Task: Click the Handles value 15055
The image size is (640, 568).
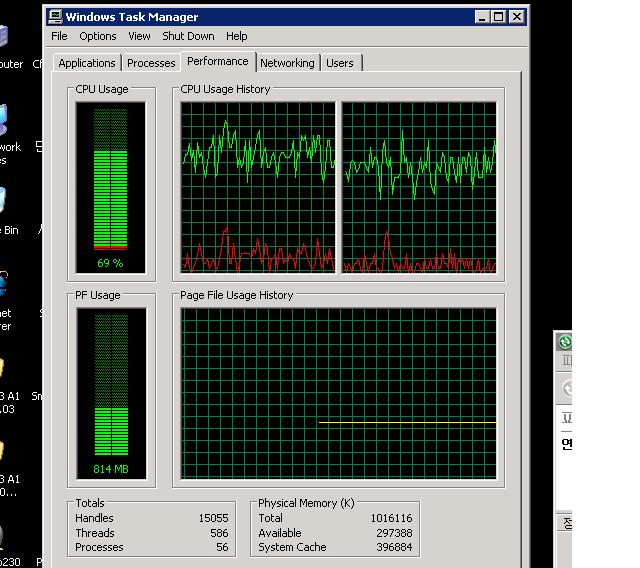Action: (213, 518)
